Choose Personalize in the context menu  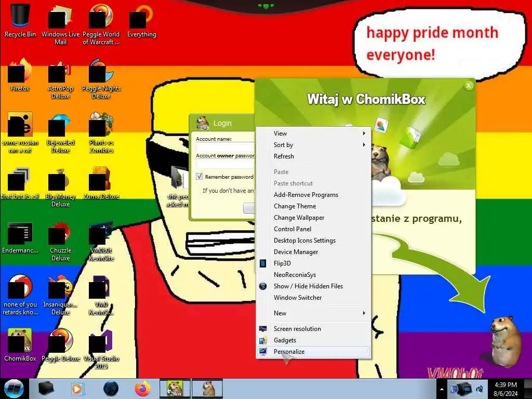(x=313, y=352)
